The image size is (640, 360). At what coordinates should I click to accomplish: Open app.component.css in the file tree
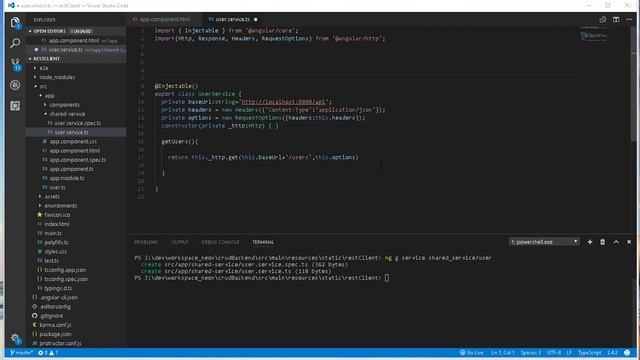point(73,142)
